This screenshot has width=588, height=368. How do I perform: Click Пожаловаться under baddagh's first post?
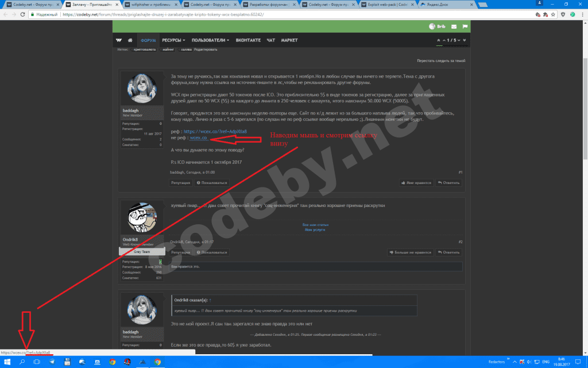click(212, 183)
